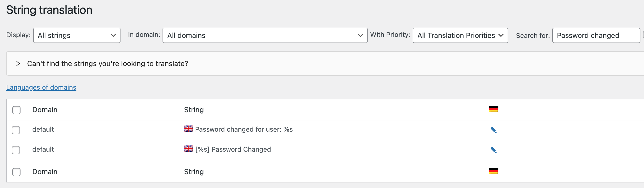Open the 'Languages of domains' link
Image resolution: width=644 pixels, height=188 pixels.
click(x=41, y=87)
